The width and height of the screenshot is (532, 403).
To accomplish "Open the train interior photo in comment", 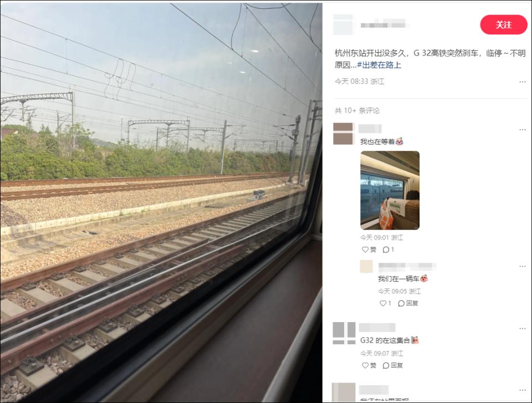I will (x=390, y=191).
